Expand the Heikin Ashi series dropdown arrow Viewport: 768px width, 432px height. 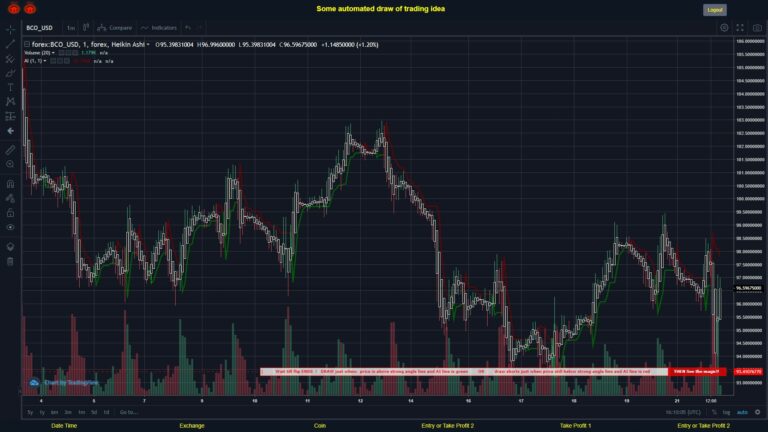pos(148,45)
